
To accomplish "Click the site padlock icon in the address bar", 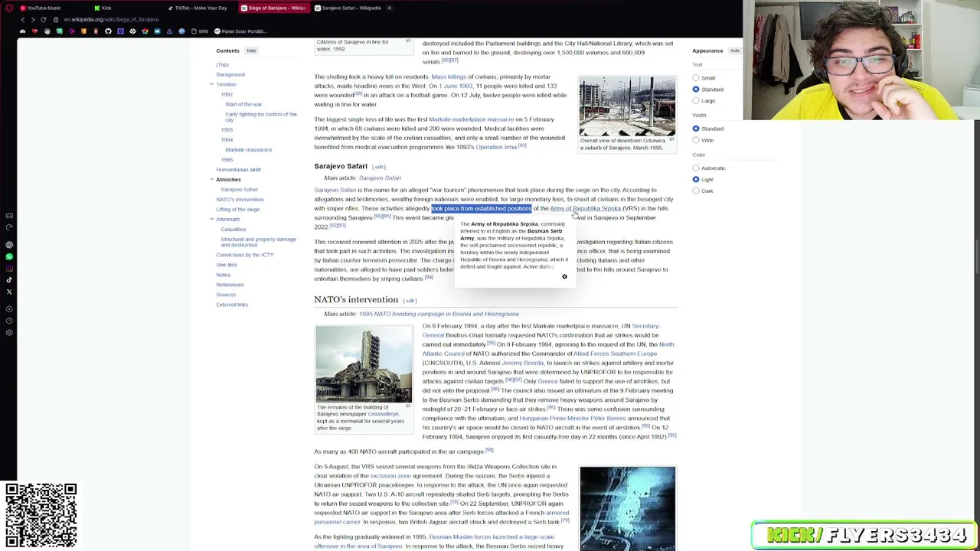I will (56, 19).
